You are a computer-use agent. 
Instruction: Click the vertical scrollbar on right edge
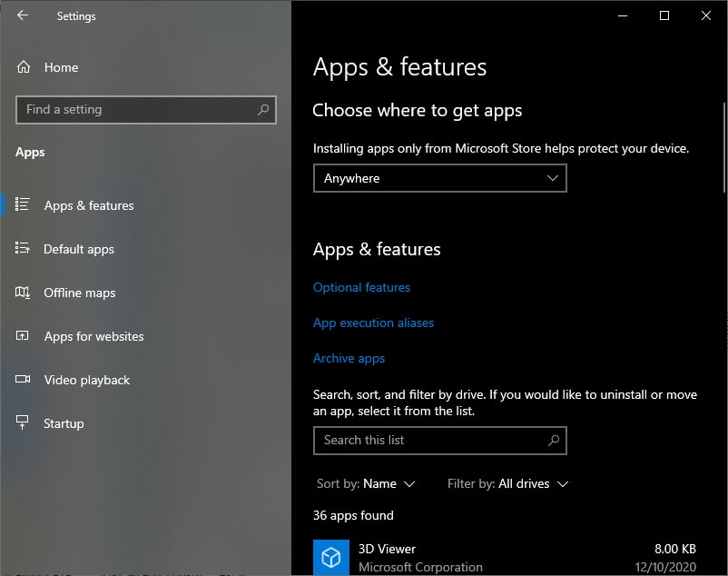pos(724,147)
